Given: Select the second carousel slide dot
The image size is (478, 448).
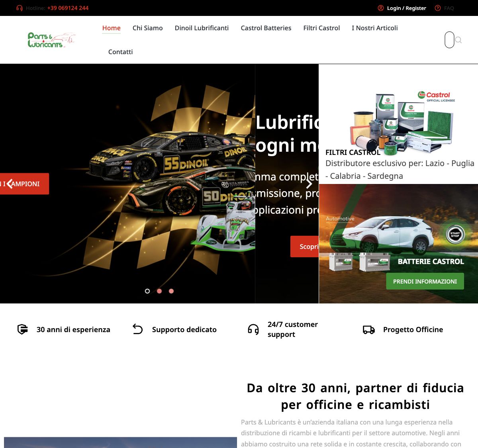Looking at the screenshot, I should pos(159,291).
